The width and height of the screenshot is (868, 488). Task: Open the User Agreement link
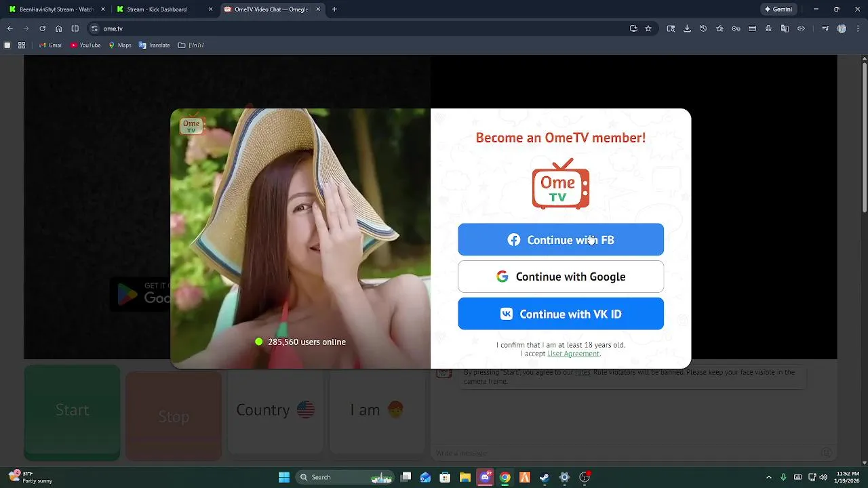pyautogui.click(x=573, y=354)
